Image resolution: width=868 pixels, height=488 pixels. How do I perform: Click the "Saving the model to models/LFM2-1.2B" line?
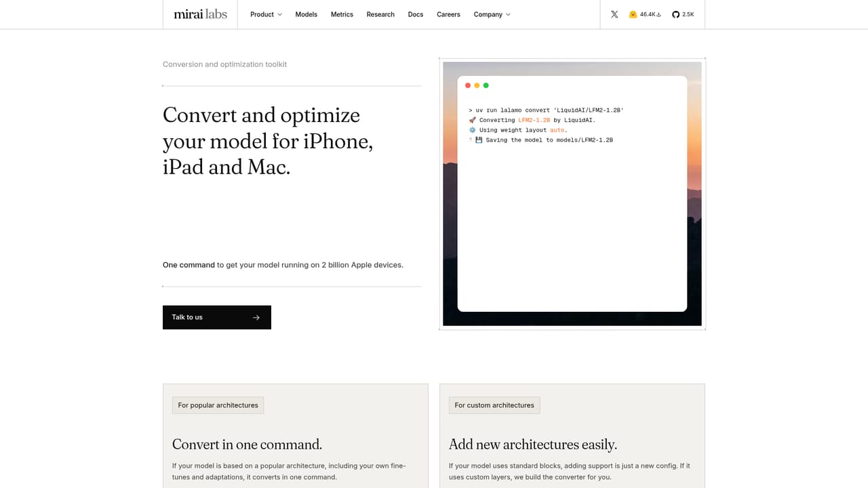tap(540, 140)
